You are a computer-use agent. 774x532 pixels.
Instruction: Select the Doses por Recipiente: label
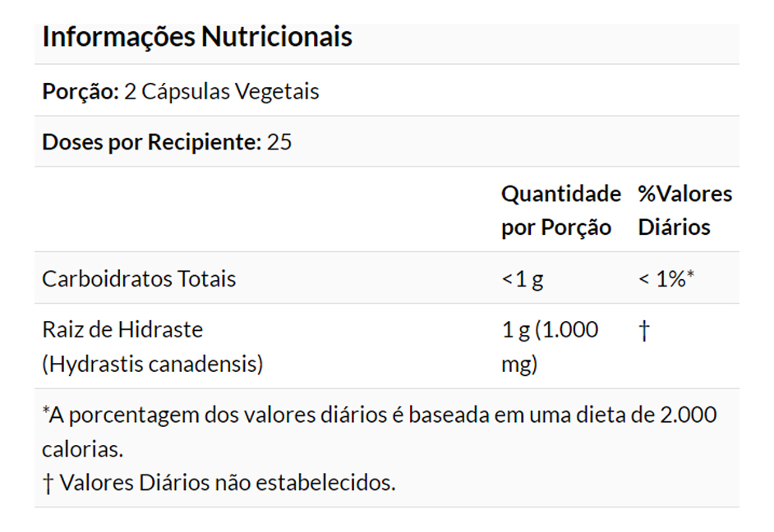click(x=151, y=142)
